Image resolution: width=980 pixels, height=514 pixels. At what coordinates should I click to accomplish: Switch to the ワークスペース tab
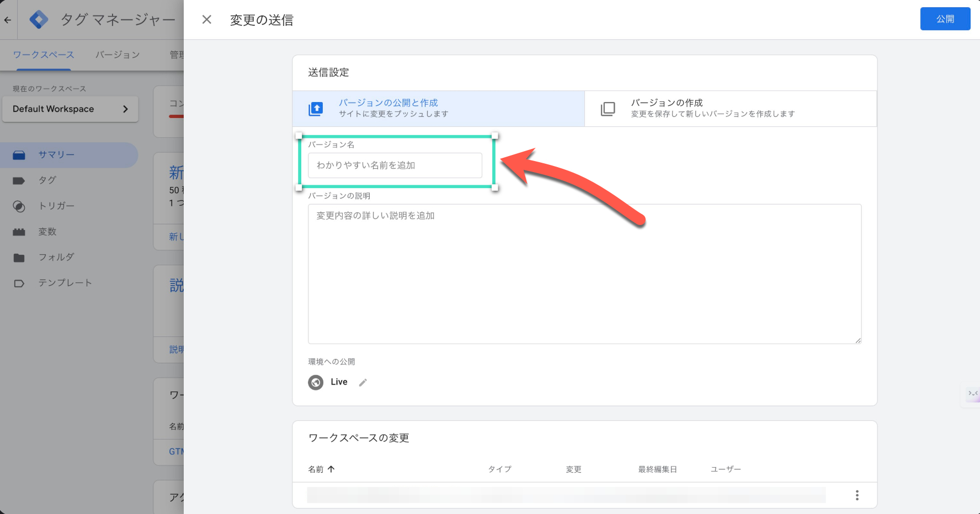[44, 55]
